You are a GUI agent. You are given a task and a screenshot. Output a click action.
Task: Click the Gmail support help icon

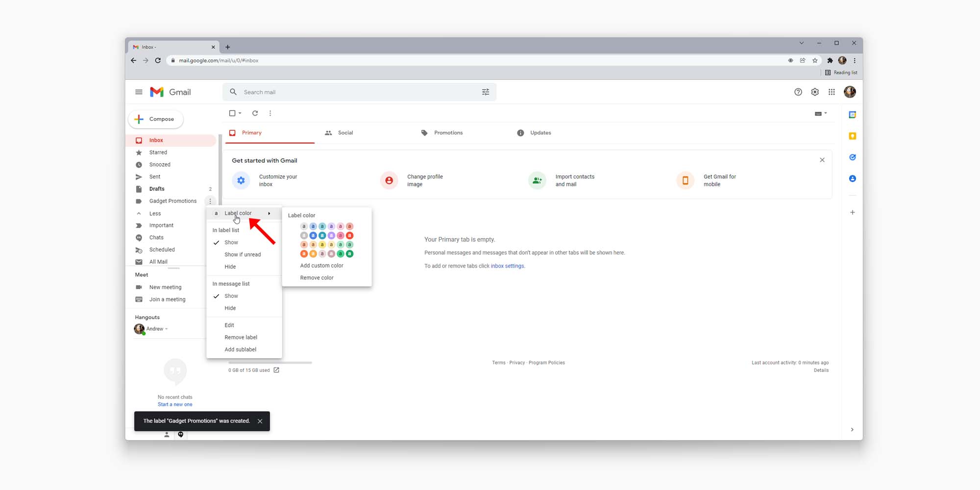pos(798,92)
